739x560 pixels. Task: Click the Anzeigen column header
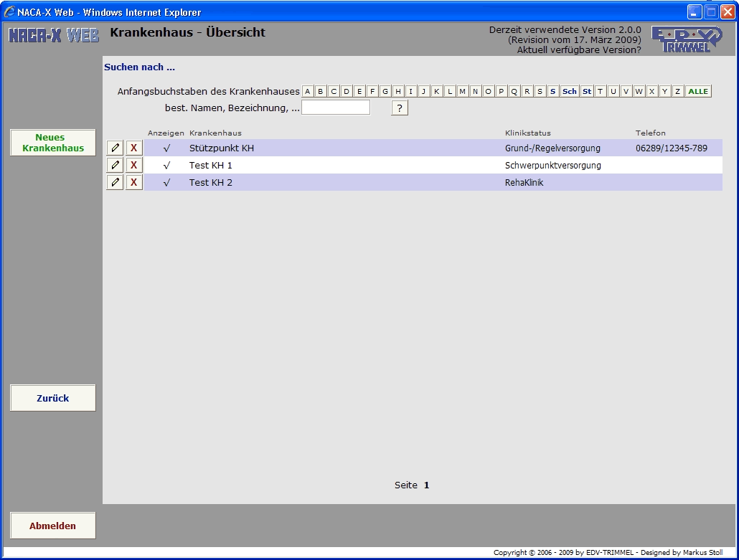(166, 133)
